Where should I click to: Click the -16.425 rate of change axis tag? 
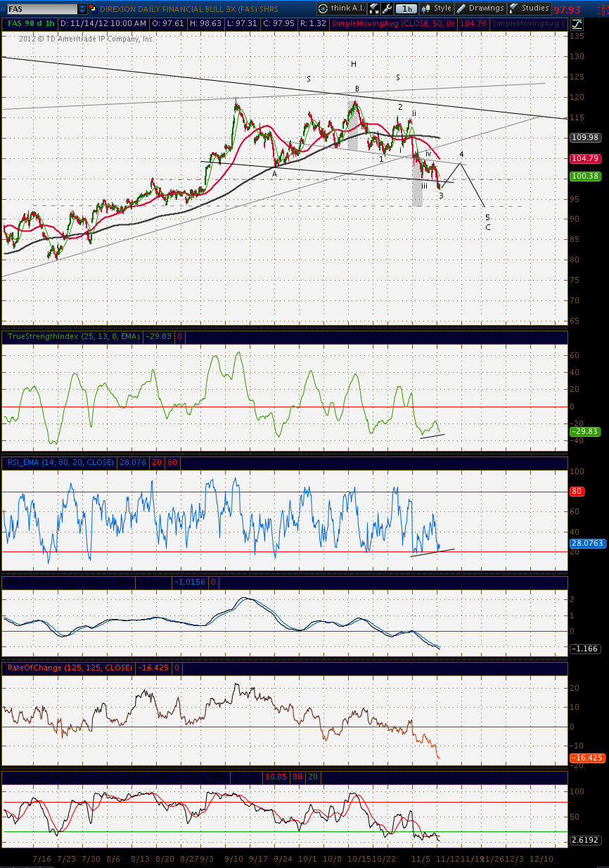coord(586,758)
